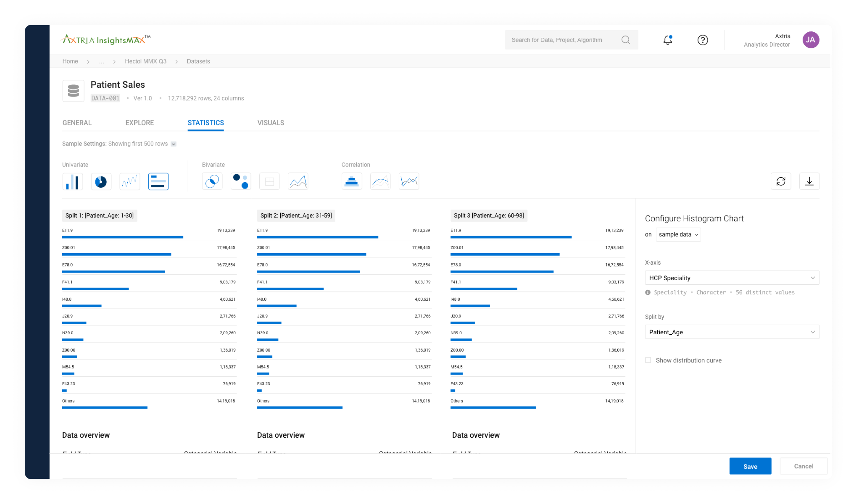Expand the Sample Settings rows dropdown
This screenshot has height=504, width=855.
pyautogui.click(x=173, y=144)
